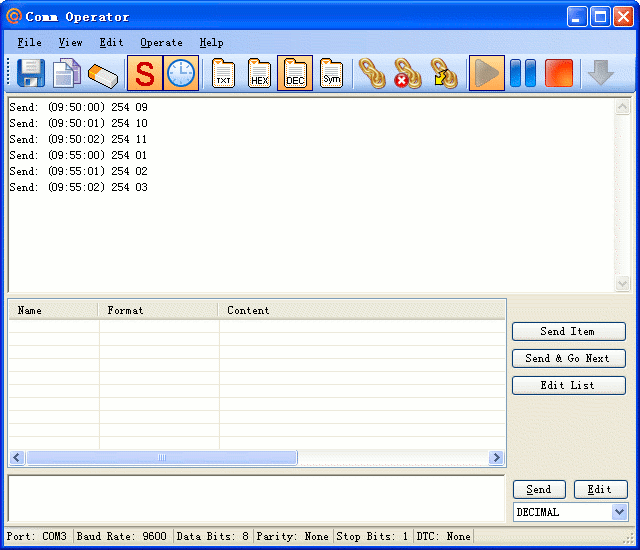Click Data Bits: 8 in status bar
The width and height of the screenshot is (640, 550).
click(x=213, y=536)
